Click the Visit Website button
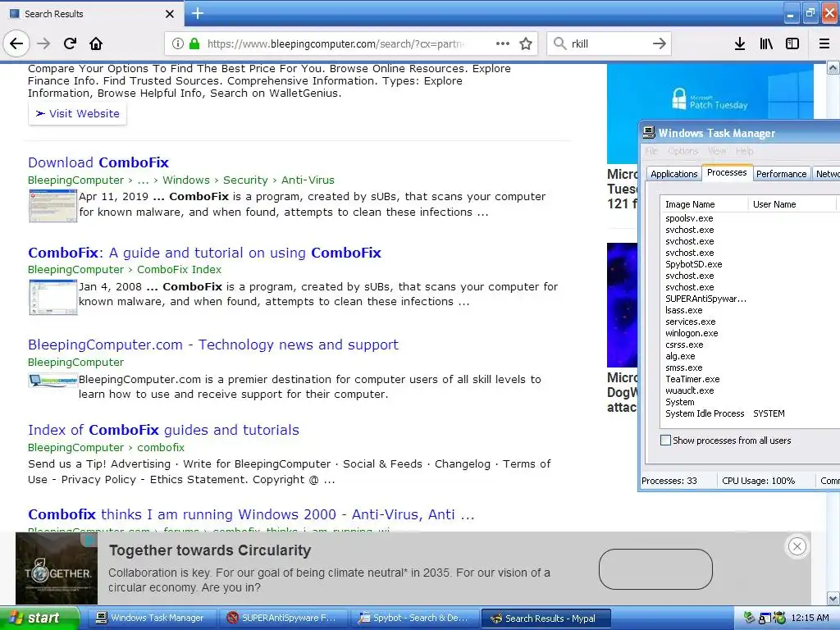 tap(78, 113)
